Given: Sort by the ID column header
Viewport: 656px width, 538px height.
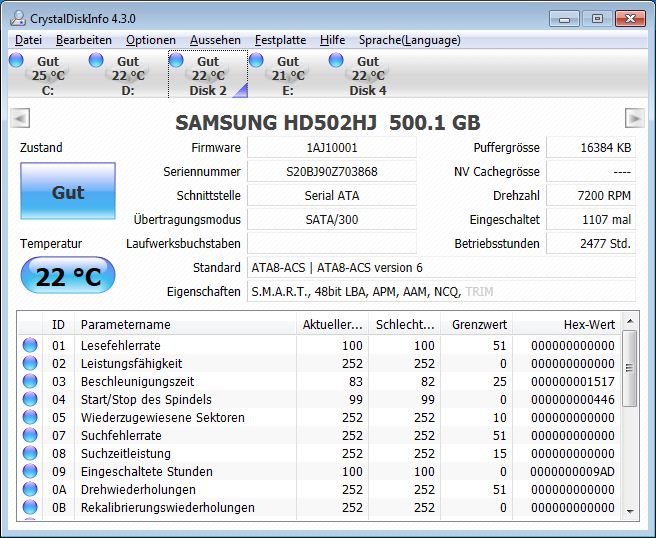Looking at the screenshot, I should coord(59,324).
